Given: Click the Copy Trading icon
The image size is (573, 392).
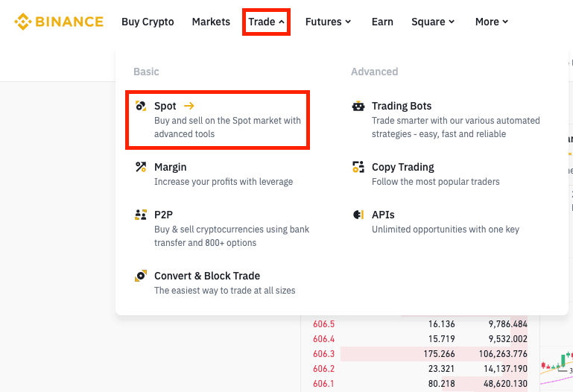Looking at the screenshot, I should point(358,167).
